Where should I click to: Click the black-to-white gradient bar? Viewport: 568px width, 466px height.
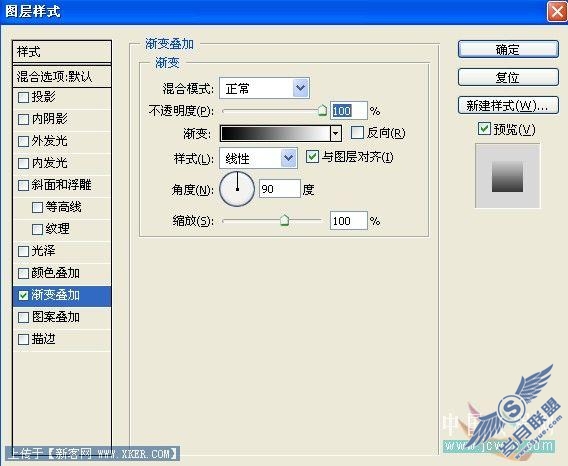click(275, 133)
